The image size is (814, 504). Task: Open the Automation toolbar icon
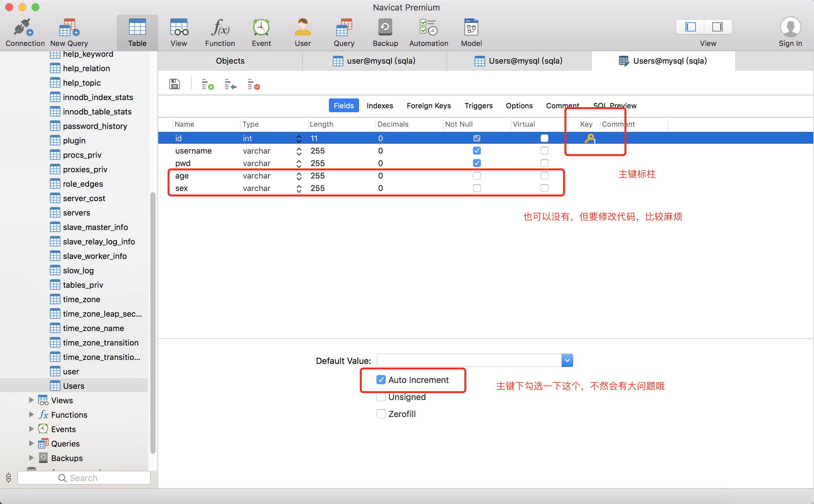428,27
